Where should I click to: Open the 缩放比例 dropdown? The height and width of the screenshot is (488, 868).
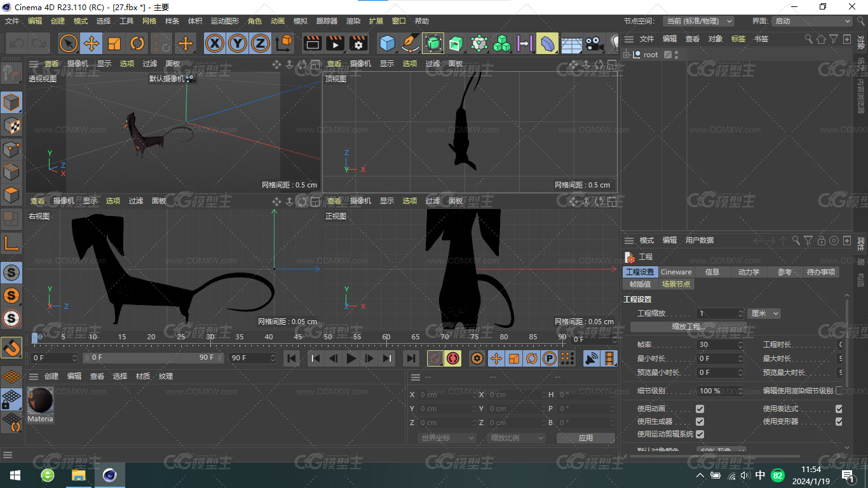coord(517,438)
